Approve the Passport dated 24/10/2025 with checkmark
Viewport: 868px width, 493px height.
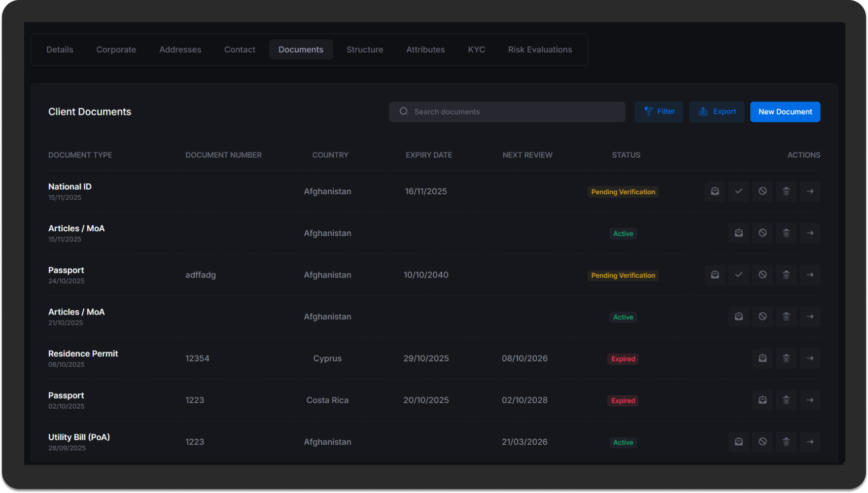[x=738, y=275]
